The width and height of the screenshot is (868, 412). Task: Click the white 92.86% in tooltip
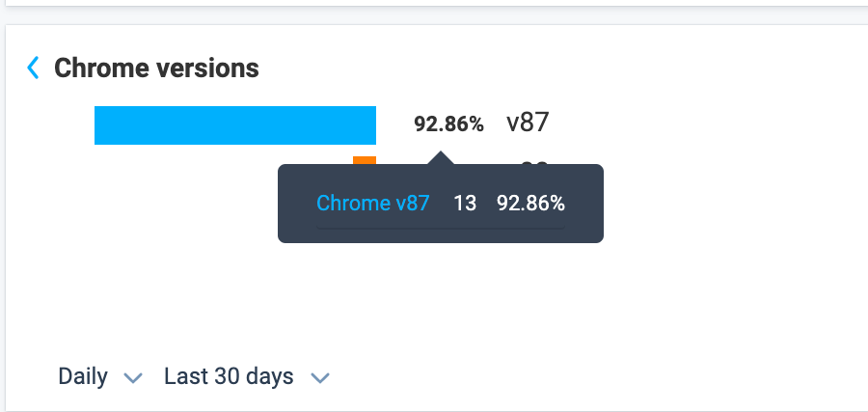(530, 204)
